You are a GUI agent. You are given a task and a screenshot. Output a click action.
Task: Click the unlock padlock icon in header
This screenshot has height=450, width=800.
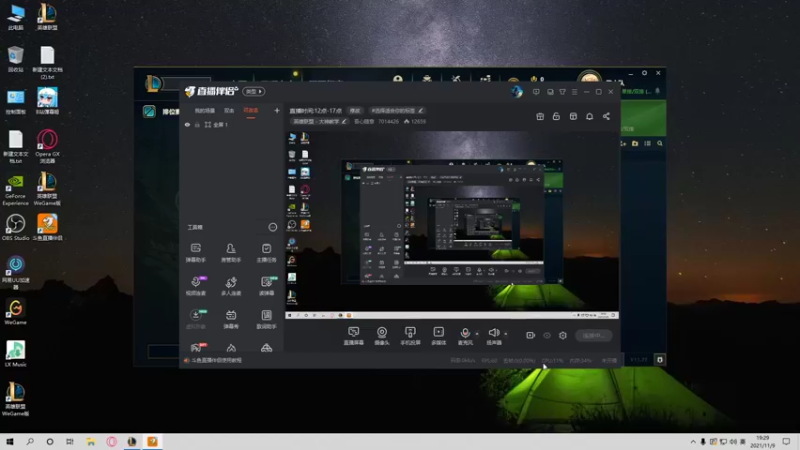pyautogui.click(x=556, y=116)
